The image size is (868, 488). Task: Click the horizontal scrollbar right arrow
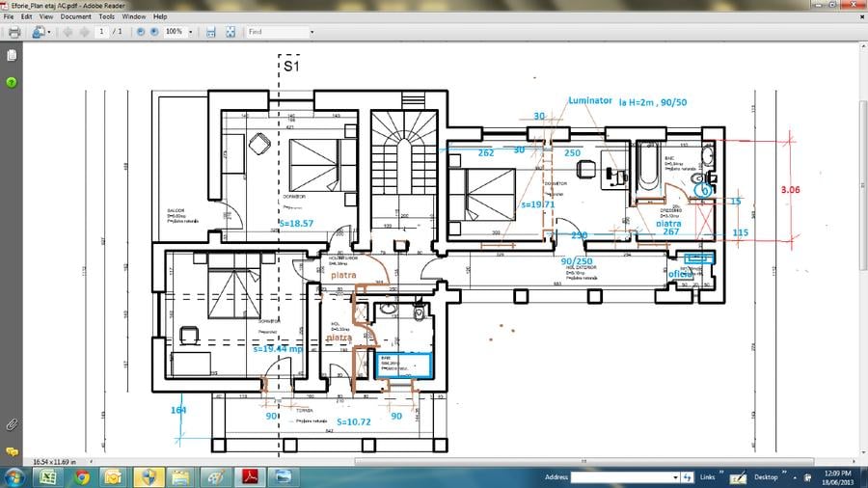pyautogui.click(x=854, y=461)
